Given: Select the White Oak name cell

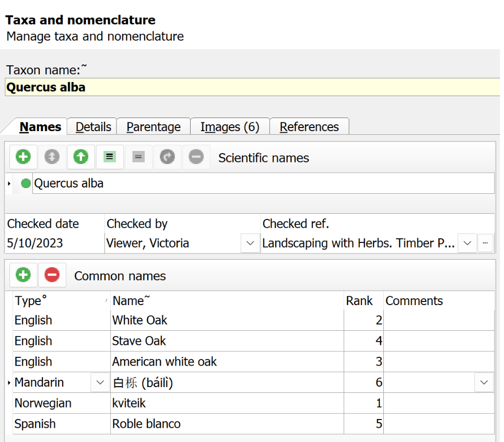Looking at the screenshot, I should [x=227, y=320].
